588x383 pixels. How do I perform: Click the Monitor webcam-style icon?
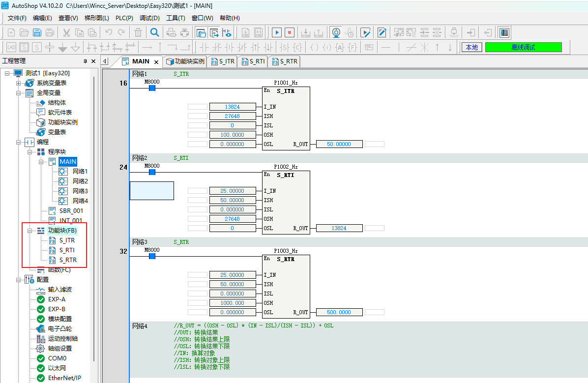click(x=336, y=33)
